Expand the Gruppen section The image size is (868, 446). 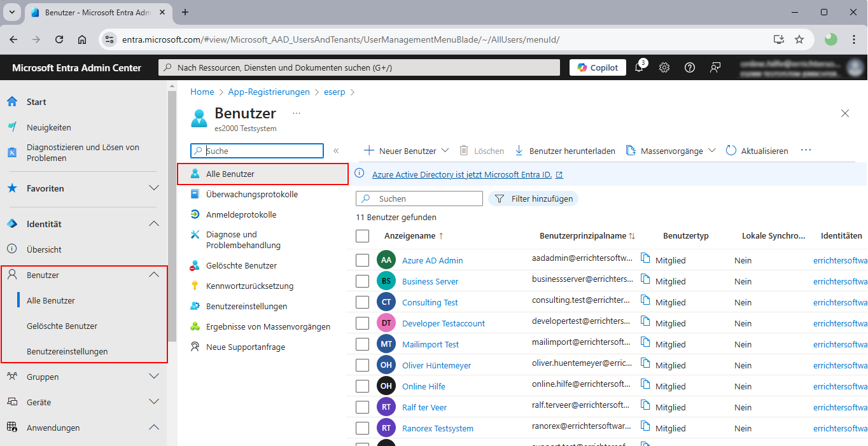[x=153, y=377]
